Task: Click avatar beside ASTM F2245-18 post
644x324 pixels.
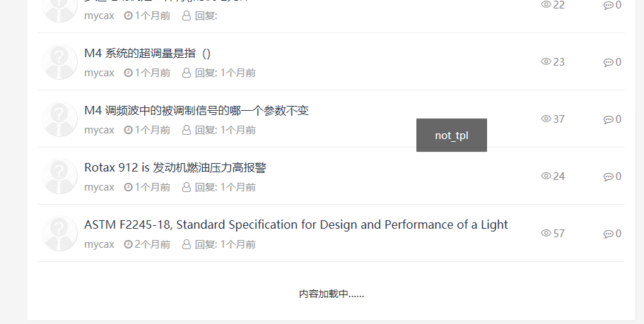Action: (x=59, y=234)
